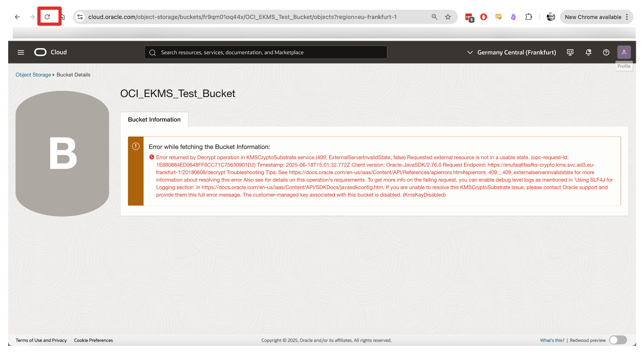Toggle the Redwood preview switch
Screen dimensions: 644x354
coord(618,340)
